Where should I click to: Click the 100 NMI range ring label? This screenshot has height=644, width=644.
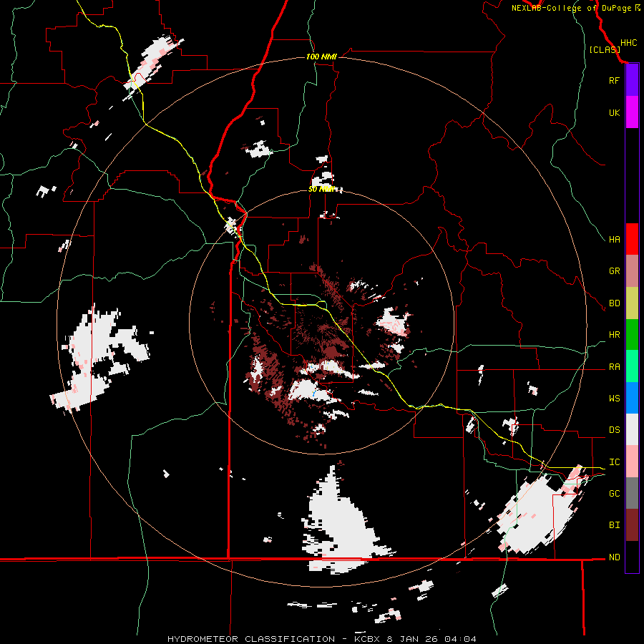(321, 57)
